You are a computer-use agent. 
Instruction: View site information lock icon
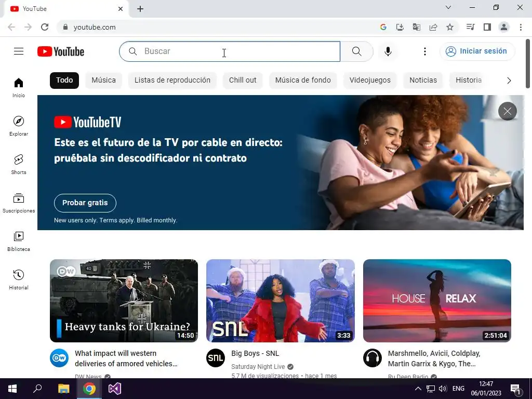point(65,27)
